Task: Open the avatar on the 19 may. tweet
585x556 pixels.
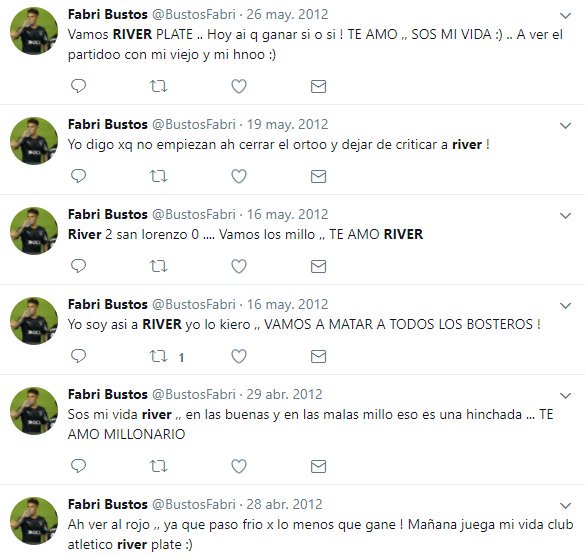Action: click(x=34, y=141)
